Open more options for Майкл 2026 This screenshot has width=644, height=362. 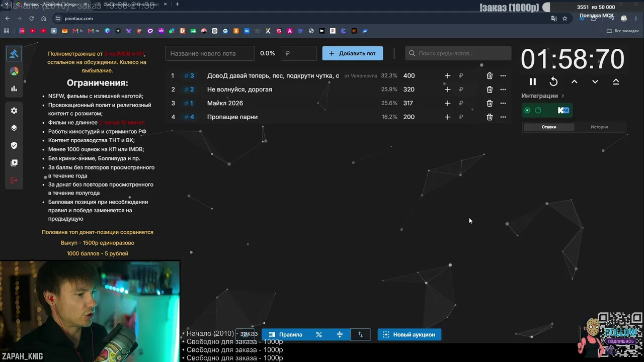tap(503, 103)
